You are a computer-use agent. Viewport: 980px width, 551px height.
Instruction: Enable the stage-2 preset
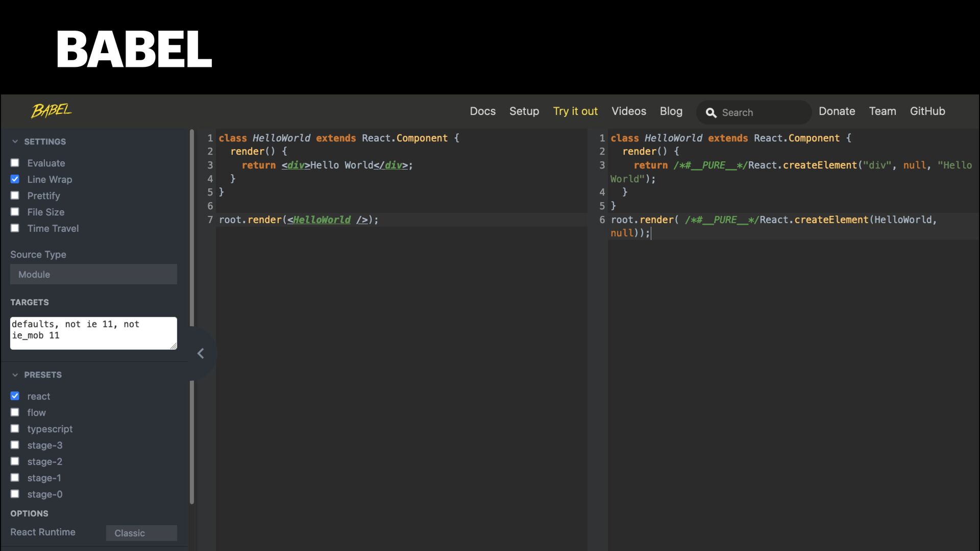15,461
